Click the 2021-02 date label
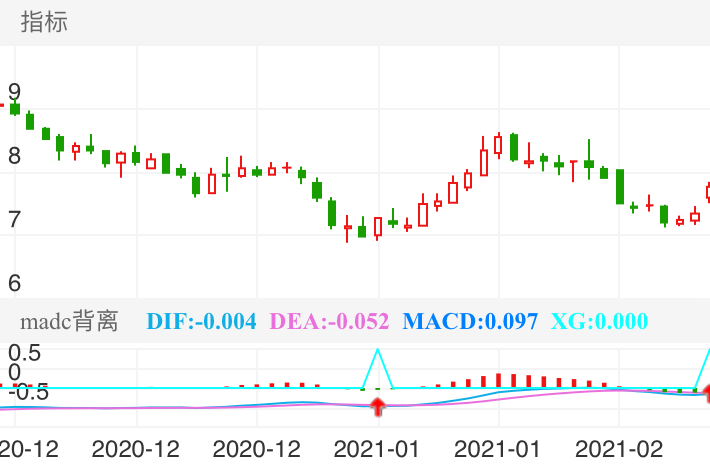 click(x=619, y=450)
